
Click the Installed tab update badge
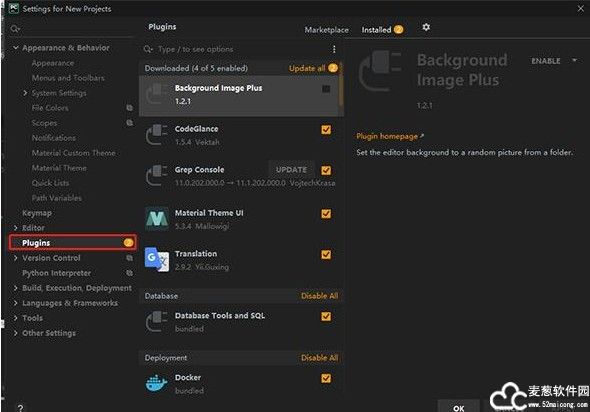click(398, 29)
